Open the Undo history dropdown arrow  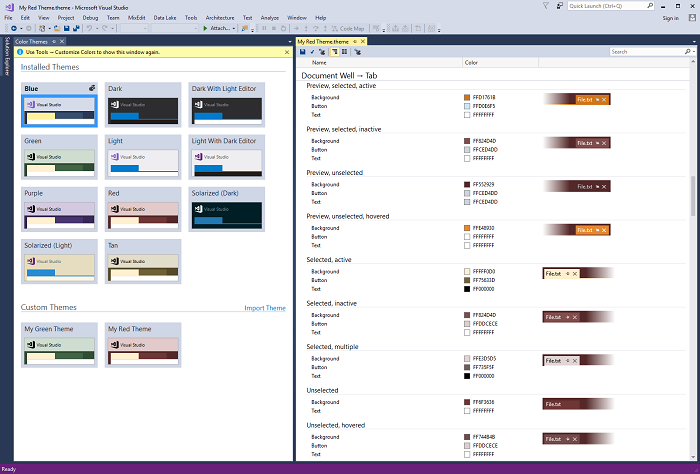[x=97, y=29]
